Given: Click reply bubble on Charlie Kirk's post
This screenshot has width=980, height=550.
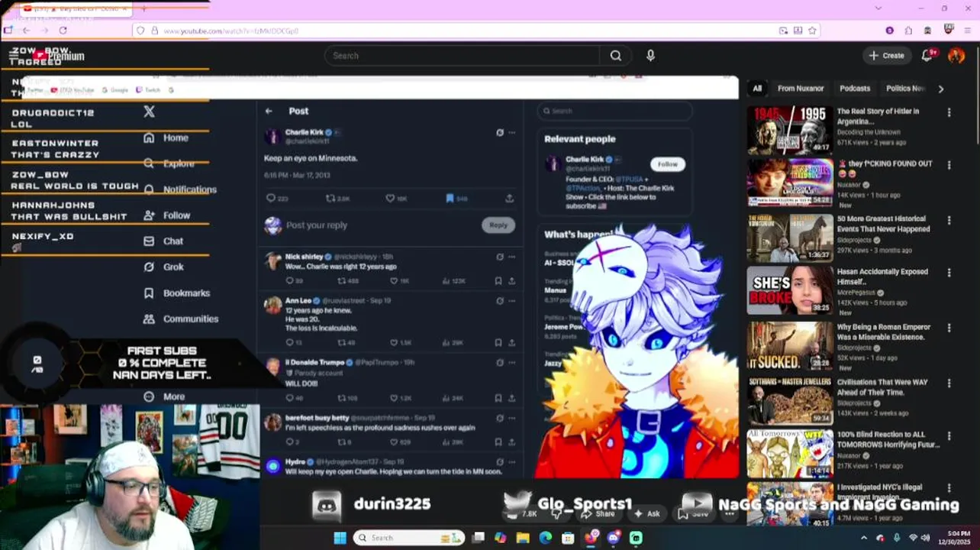Looking at the screenshot, I should point(270,198).
